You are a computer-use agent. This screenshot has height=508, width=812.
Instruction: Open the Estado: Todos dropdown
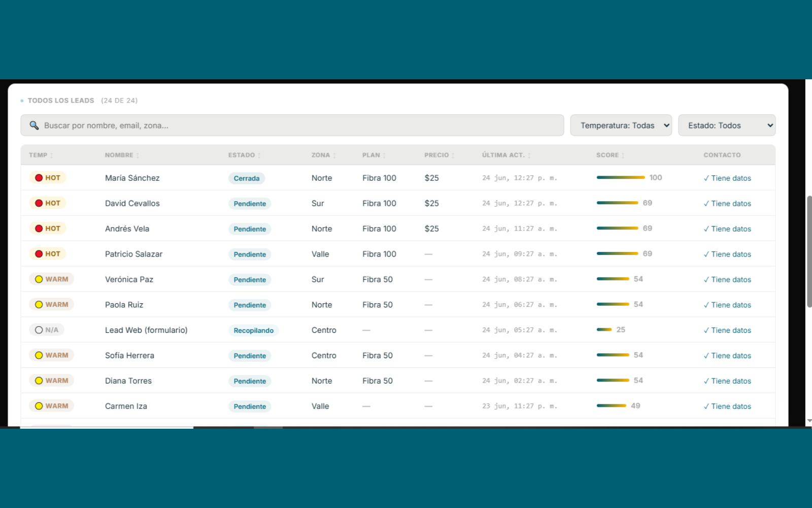click(x=727, y=125)
